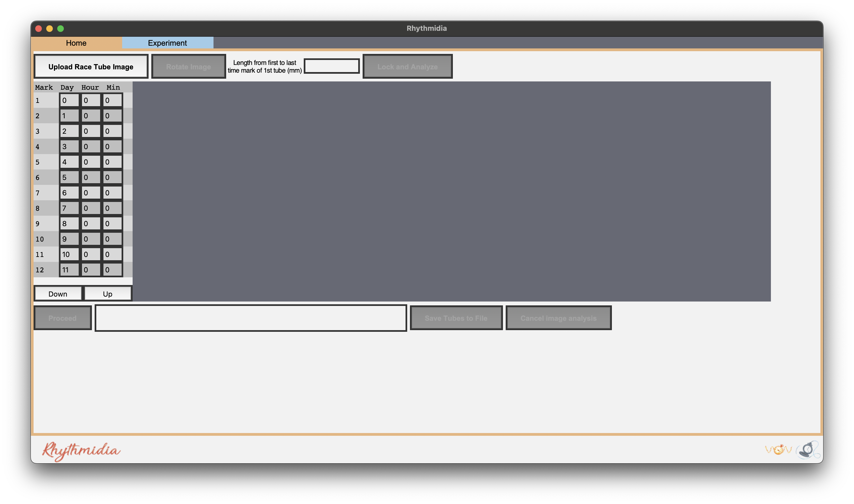Image resolution: width=854 pixels, height=504 pixels.
Task: Select the Day field for Mark 5
Action: tap(69, 162)
